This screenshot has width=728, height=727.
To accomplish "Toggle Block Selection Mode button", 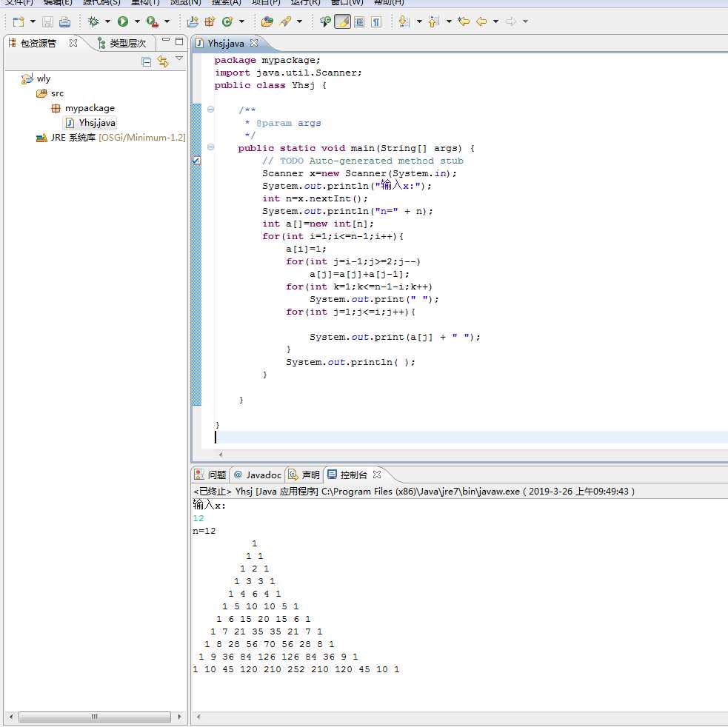I will point(359,21).
